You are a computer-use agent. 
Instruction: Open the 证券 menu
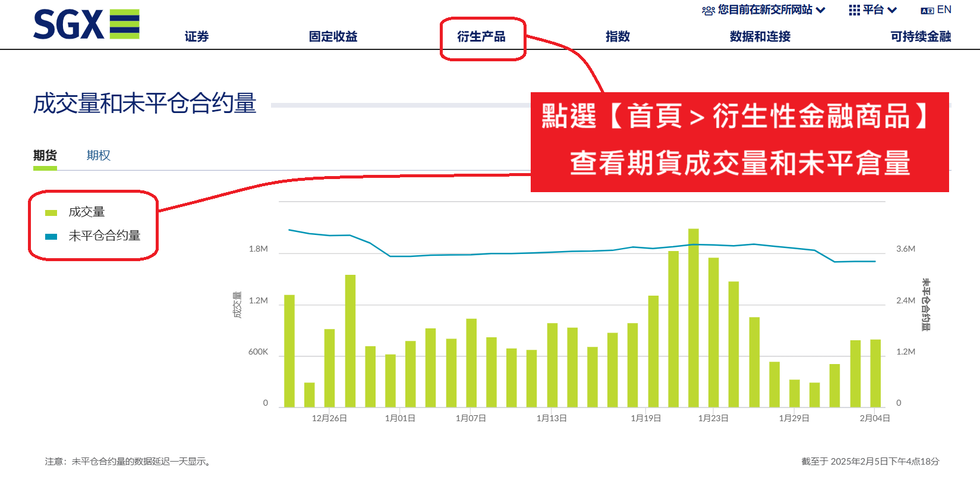coord(197,37)
